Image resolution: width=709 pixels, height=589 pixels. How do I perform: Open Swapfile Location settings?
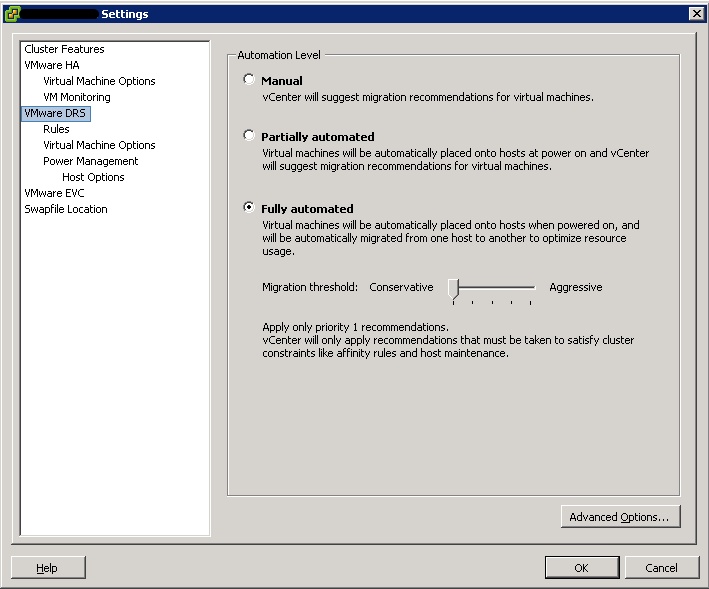coord(66,209)
